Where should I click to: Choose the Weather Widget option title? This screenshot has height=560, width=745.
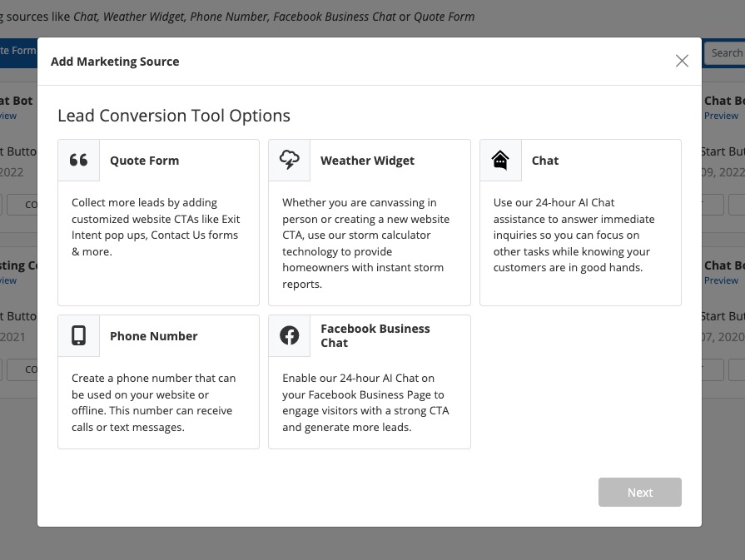(367, 161)
